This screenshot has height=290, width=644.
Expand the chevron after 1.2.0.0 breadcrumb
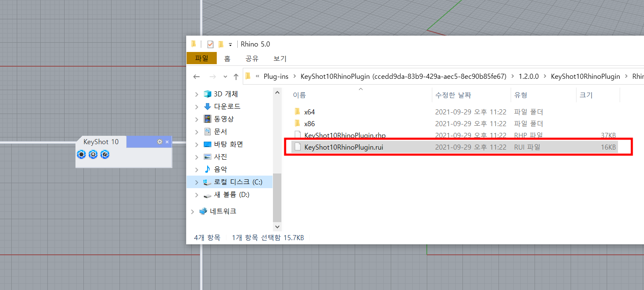545,76
